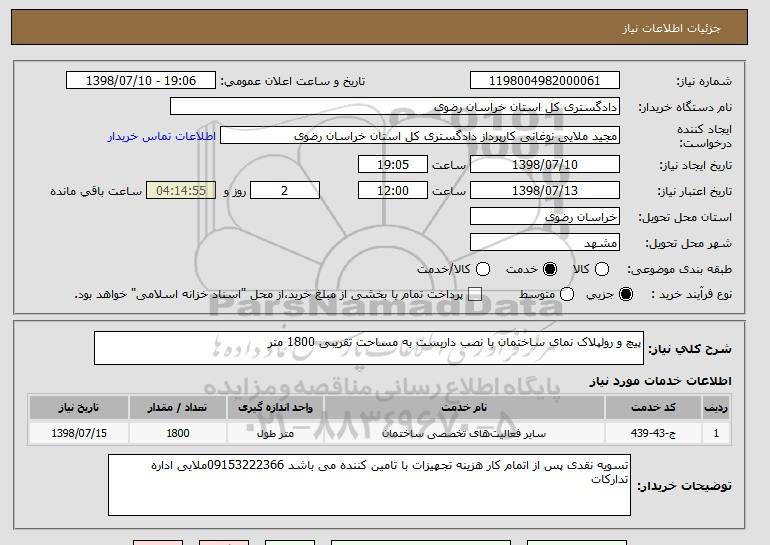Click the need date cell 1398/07/15
770x545 pixels.
tap(79, 433)
